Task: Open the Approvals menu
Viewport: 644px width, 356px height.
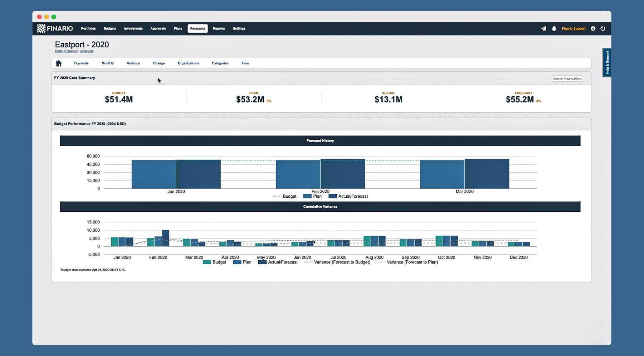Action: click(x=158, y=28)
